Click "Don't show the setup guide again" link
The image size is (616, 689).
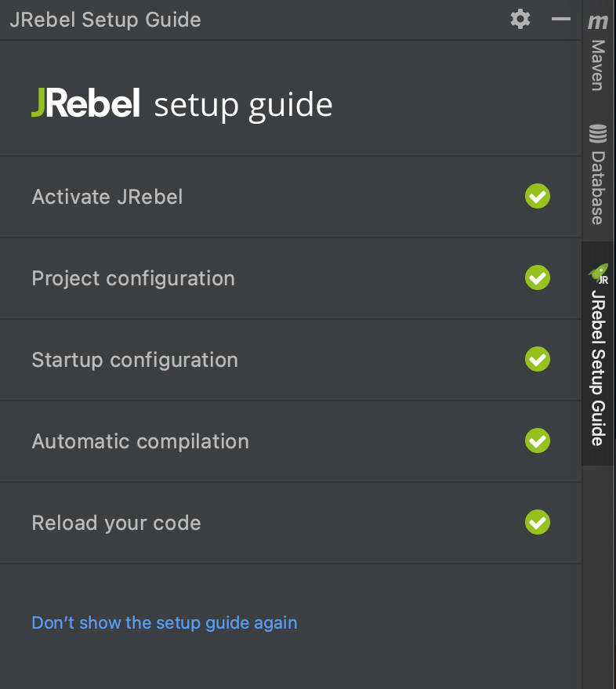(x=165, y=623)
